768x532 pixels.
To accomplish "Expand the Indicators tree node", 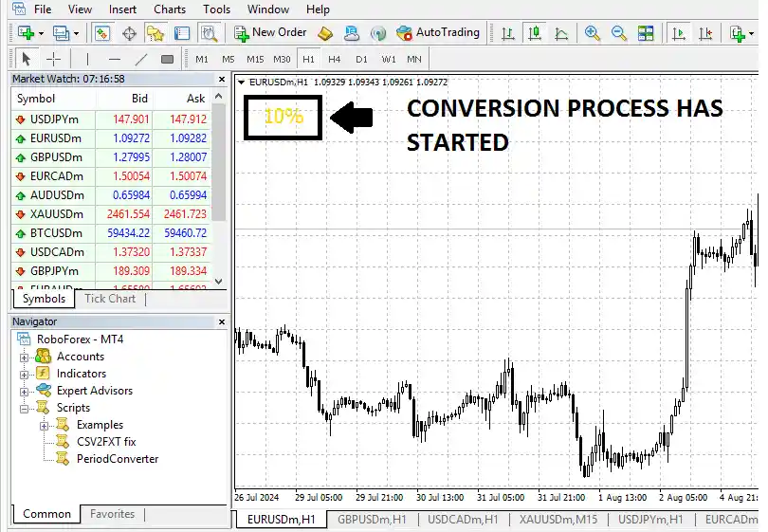I will (x=25, y=374).
